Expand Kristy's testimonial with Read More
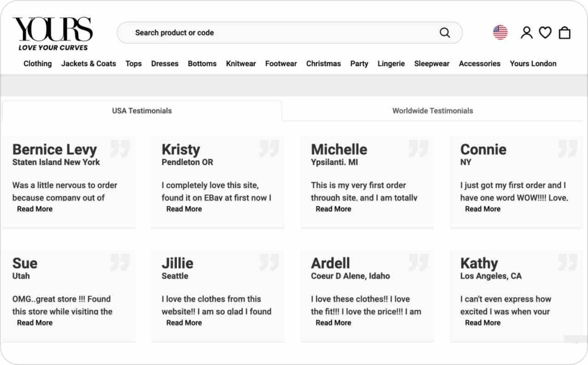The height and width of the screenshot is (365, 588). [x=184, y=209]
